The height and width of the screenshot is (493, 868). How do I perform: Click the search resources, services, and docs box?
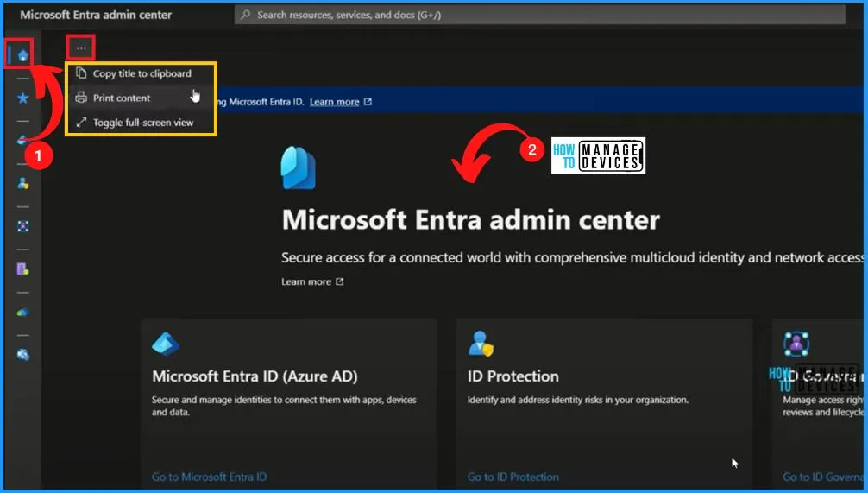click(540, 15)
